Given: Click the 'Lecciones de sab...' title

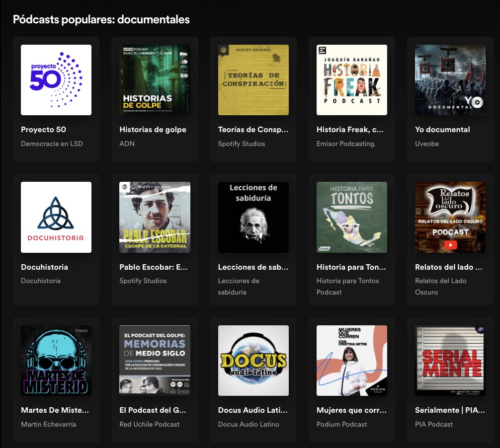Looking at the screenshot, I should [x=253, y=267].
